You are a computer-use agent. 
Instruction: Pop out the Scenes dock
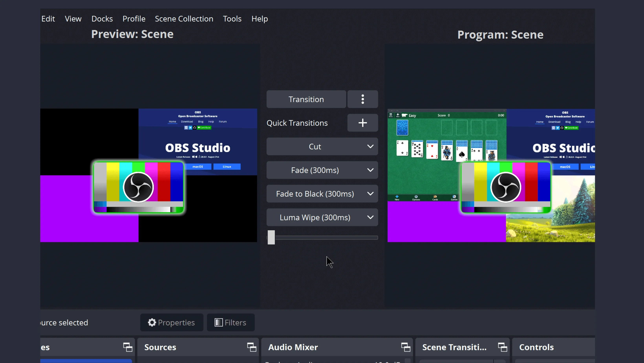[127, 347]
